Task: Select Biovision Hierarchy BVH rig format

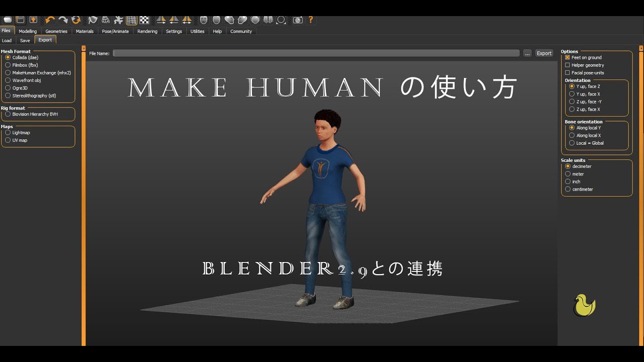Action: [32, 114]
